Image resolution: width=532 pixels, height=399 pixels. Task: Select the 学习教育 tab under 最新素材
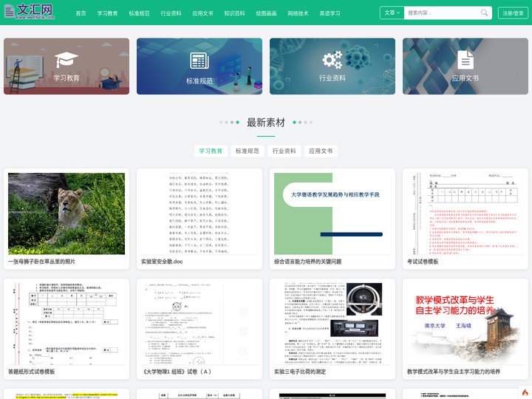coord(211,151)
